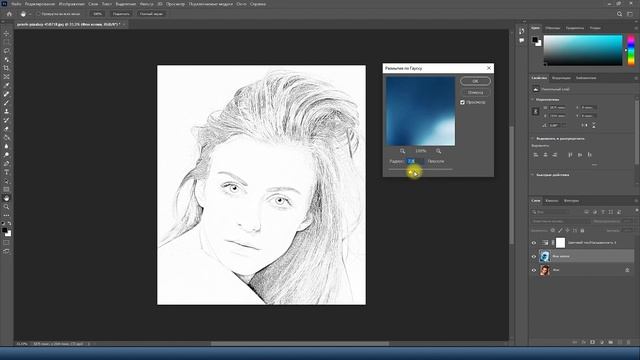Open the layer filter type dropdown
The height and width of the screenshot is (360, 640).
coord(550,212)
